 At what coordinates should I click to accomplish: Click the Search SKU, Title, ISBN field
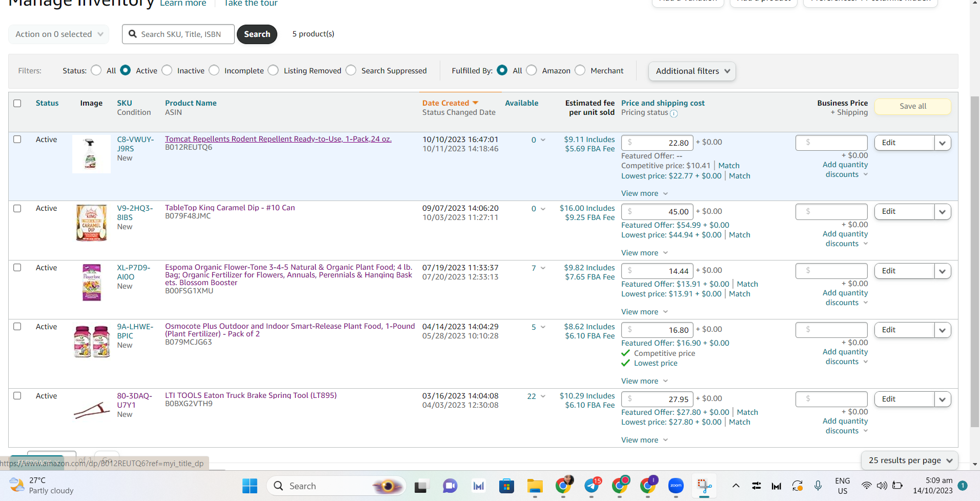pos(178,34)
